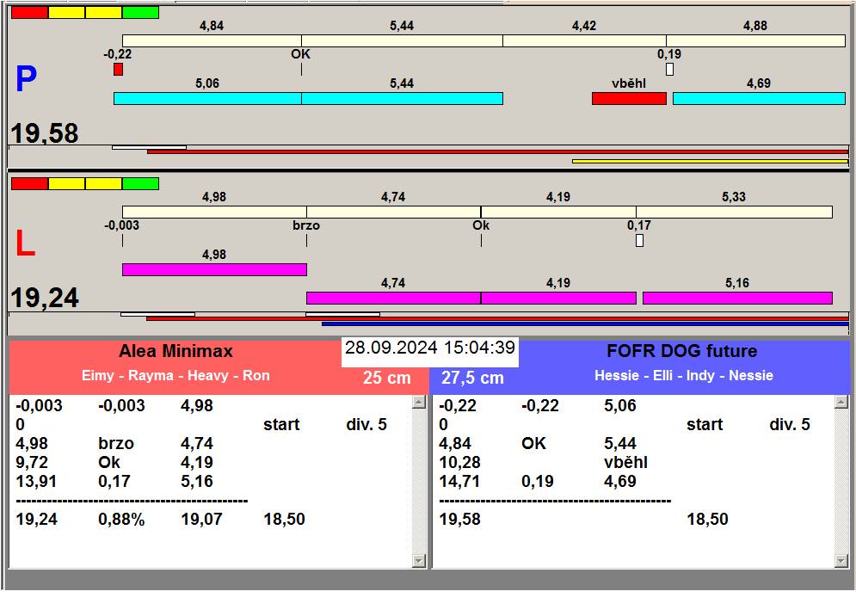
Task: Click the blue progress line in lane L
Action: (x=585, y=323)
